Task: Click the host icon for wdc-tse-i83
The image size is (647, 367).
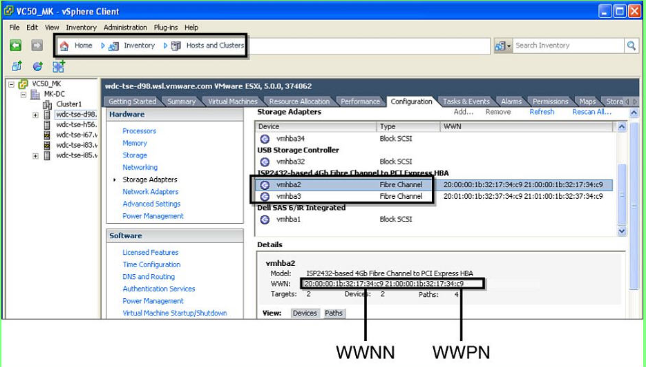Action: [47, 145]
